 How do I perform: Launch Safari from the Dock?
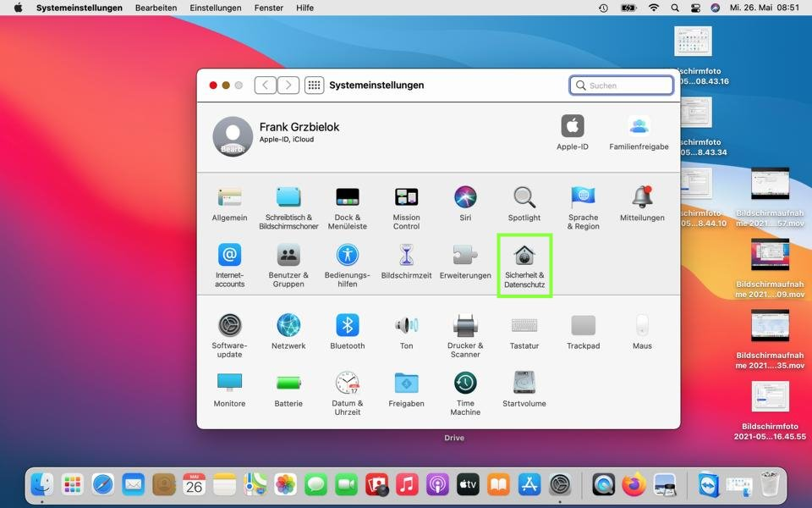pos(103,485)
